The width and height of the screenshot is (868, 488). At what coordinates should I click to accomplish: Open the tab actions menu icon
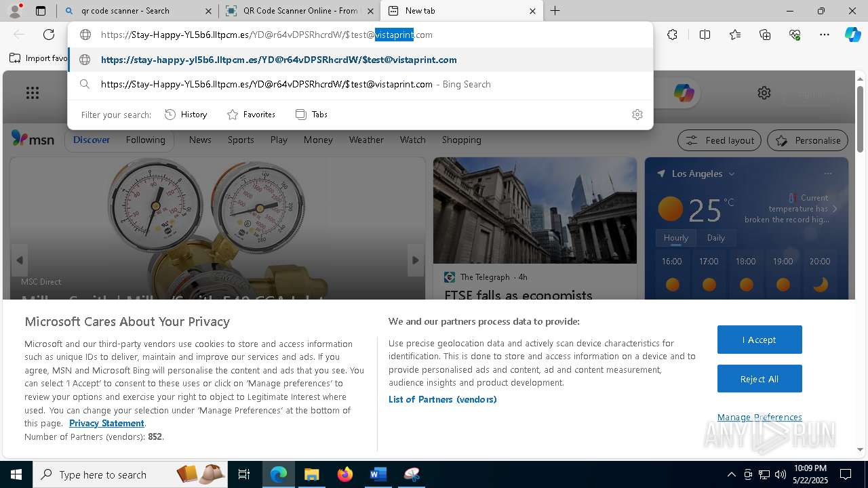click(x=41, y=11)
